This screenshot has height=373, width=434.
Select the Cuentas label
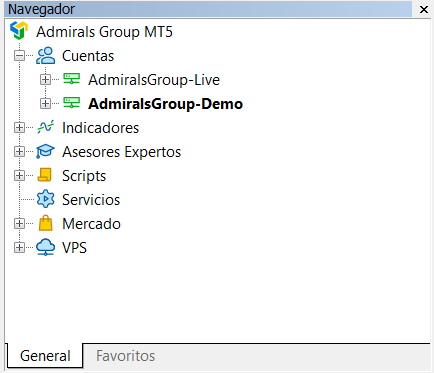pos(88,56)
